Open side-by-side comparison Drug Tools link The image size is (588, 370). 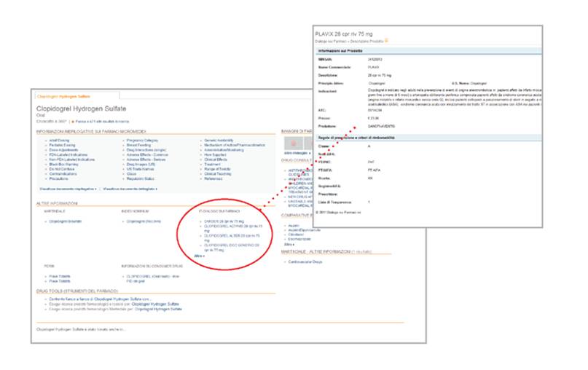[x=100, y=299]
